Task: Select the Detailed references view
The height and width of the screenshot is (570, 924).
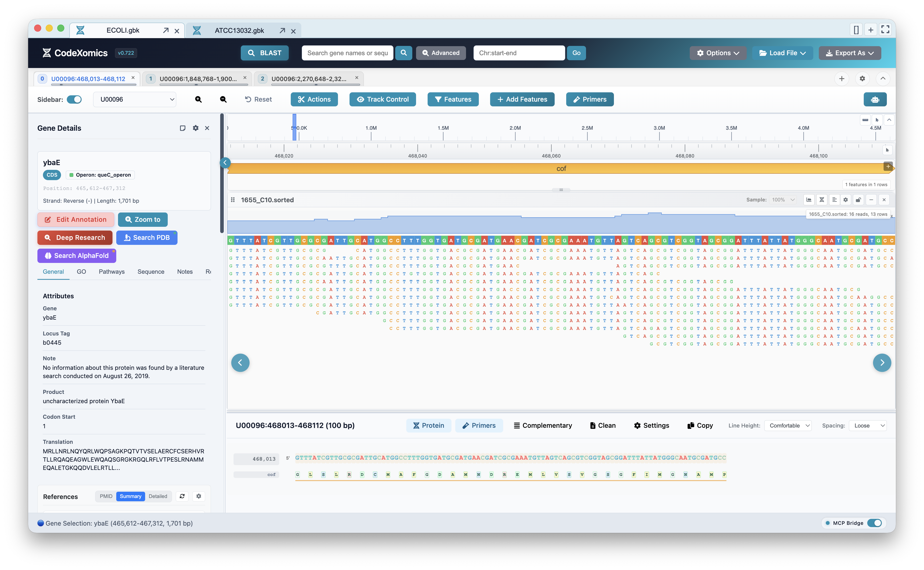Action: coord(158,496)
